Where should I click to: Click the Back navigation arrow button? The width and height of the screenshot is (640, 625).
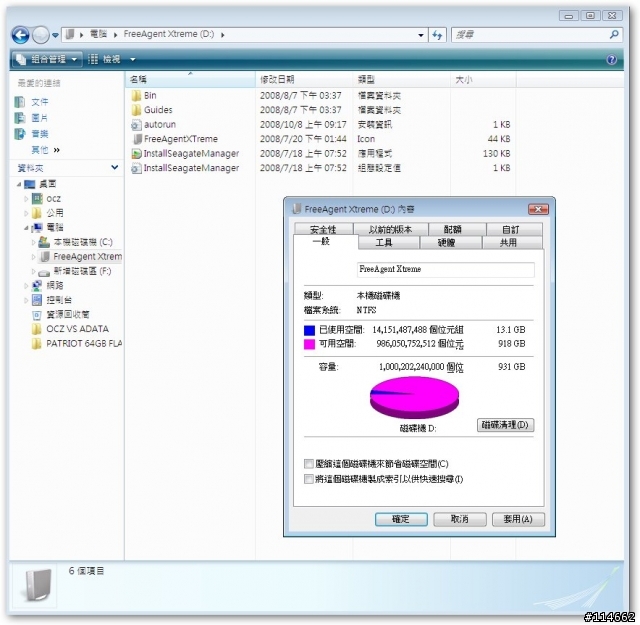click(20, 35)
